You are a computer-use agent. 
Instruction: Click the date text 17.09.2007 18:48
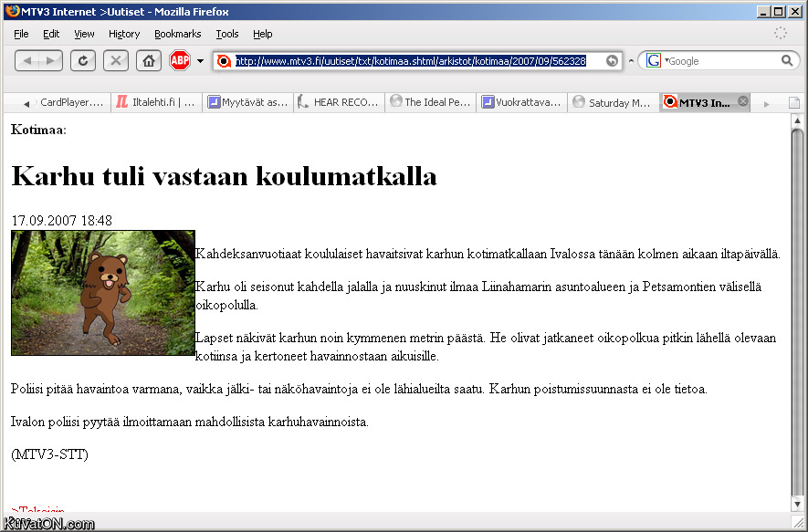pos(61,221)
